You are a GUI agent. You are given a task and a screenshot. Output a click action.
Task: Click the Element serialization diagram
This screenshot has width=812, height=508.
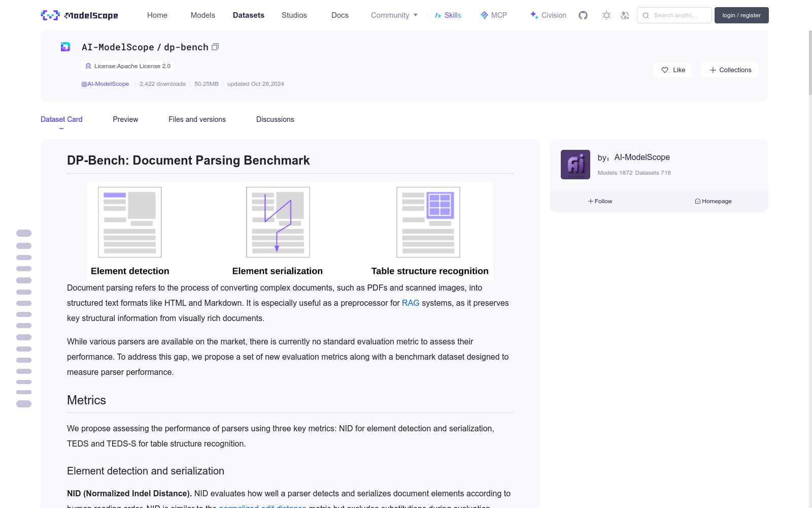tap(278, 222)
